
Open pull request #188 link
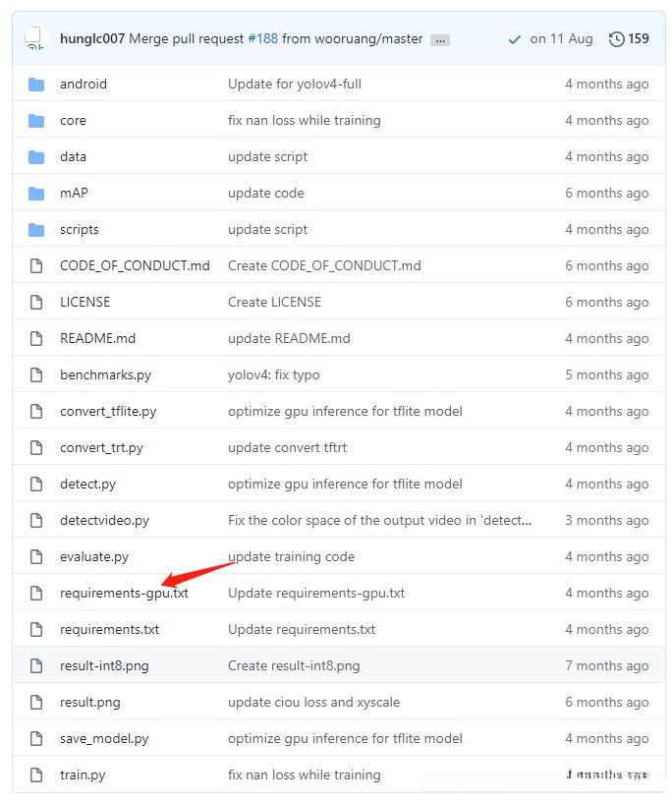263,39
